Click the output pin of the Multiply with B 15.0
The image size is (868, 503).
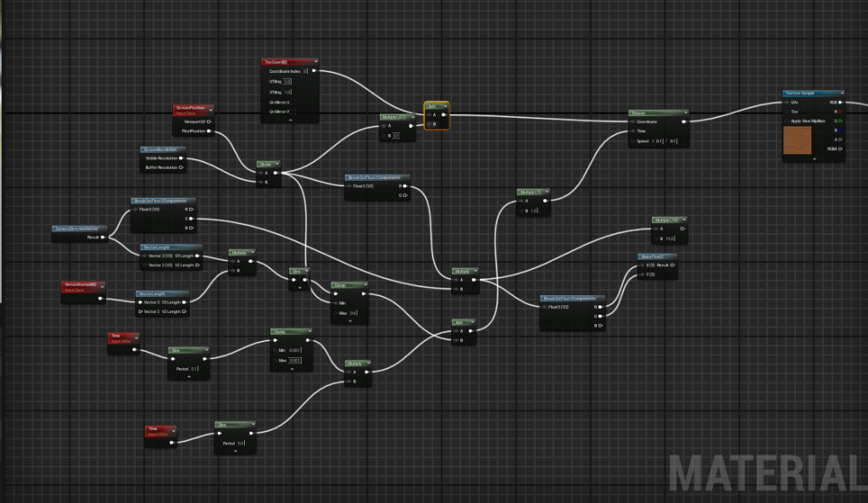pyautogui.click(x=682, y=229)
